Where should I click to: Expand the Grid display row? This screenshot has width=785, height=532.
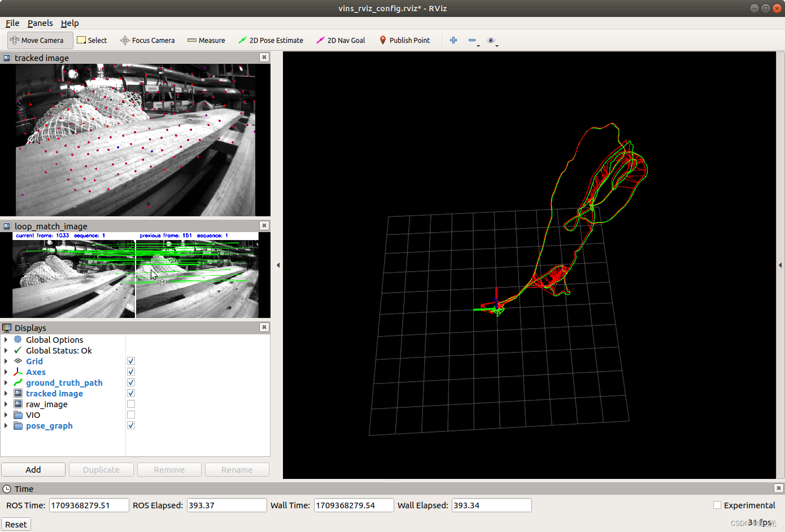[x=6, y=361]
